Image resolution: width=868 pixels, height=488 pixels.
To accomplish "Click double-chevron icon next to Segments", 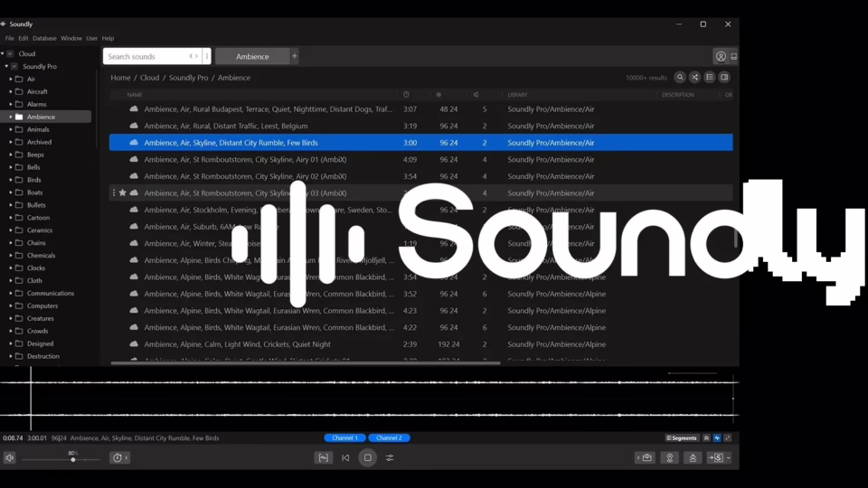I will (706, 438).
